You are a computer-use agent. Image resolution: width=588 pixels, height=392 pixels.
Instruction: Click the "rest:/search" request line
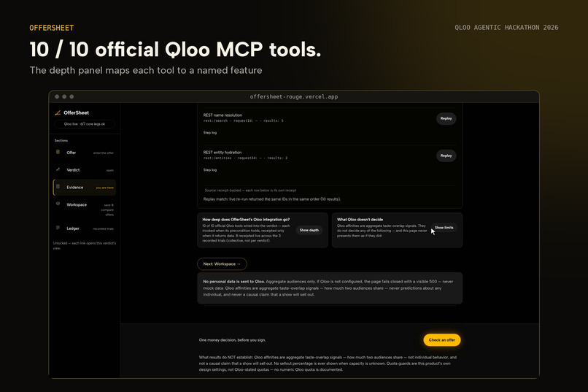tap(244, 120)
